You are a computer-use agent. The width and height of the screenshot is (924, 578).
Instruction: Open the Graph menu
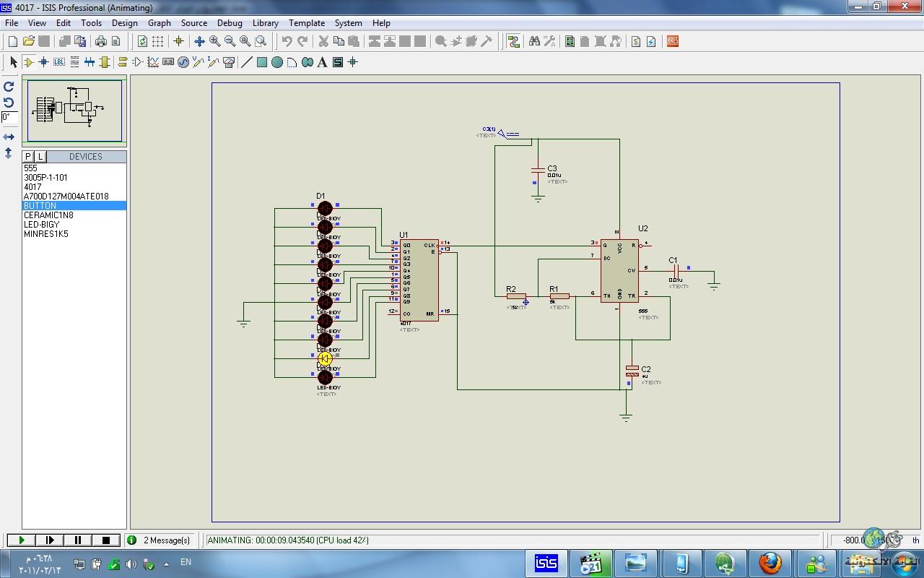tap(160, 23)
